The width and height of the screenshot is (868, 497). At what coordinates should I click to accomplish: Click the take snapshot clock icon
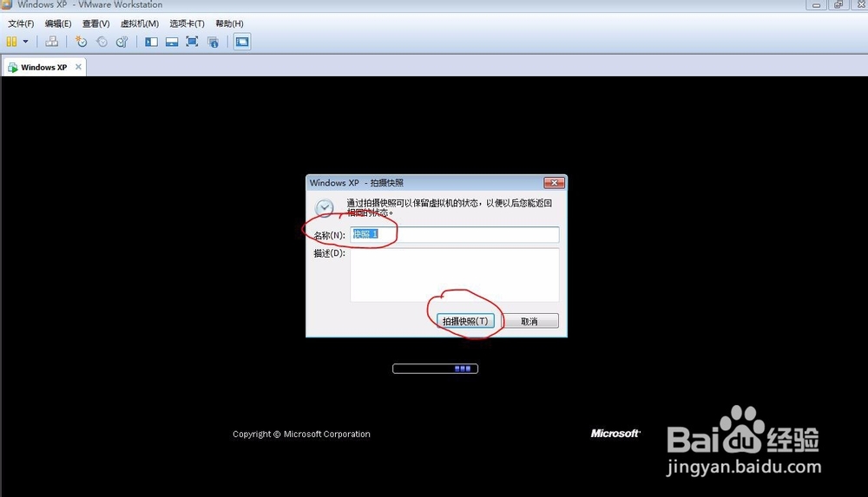pos(82,42)
